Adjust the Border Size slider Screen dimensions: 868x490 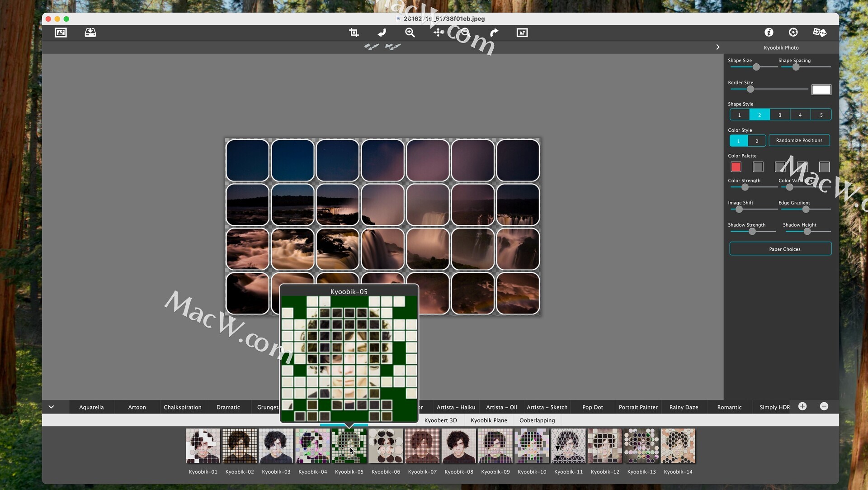tap(750, 89)
